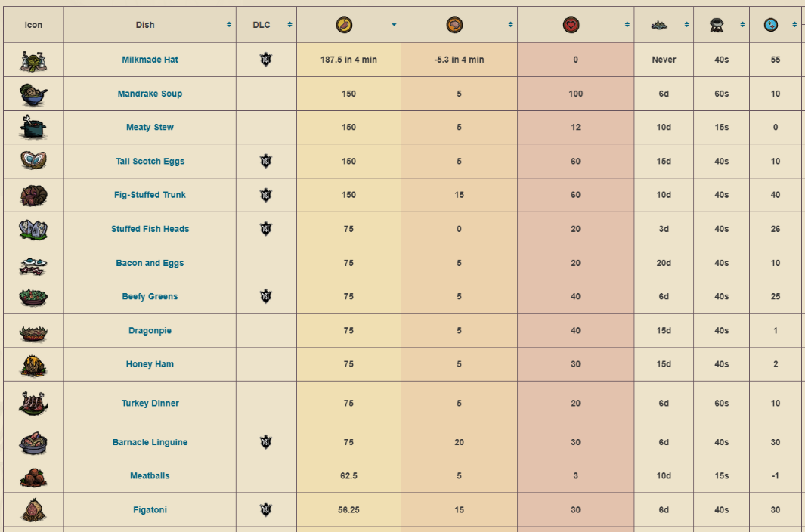Click the spoilage rot icon in header

coord(659,25)
